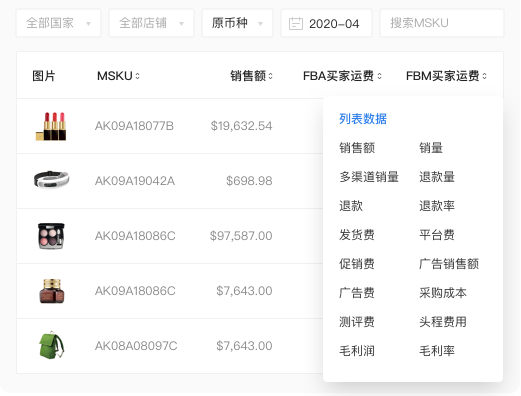The width and height of the screenshot is (521, 396).
Task: Choose 广告费 in the column list
Action: click(357, 293)
